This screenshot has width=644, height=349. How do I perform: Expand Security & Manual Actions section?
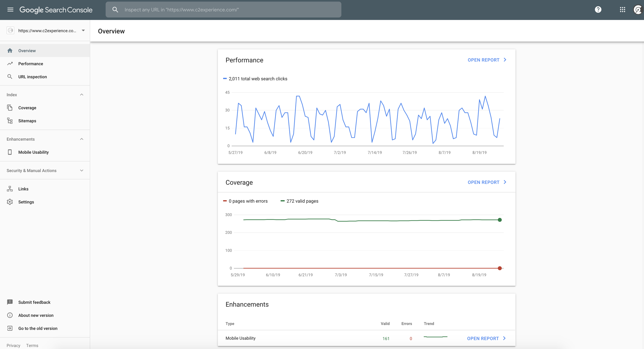click(x=82, y=171)
